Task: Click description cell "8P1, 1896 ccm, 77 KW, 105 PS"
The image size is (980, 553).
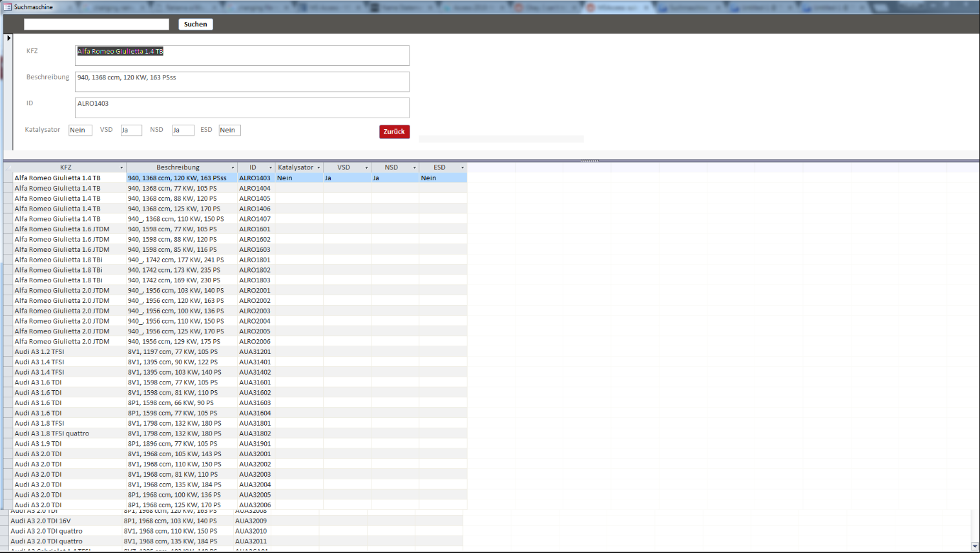Action: (182, 444)
